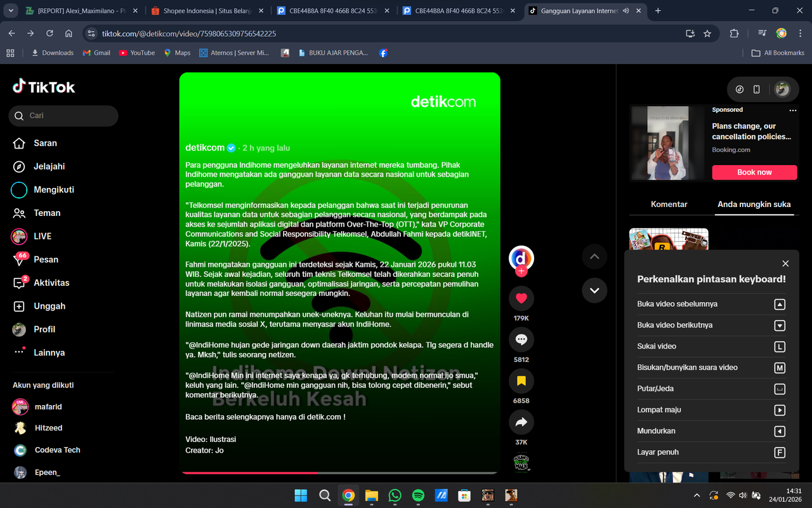Switch to Anda mungkin suka tab

click(754, 204)
